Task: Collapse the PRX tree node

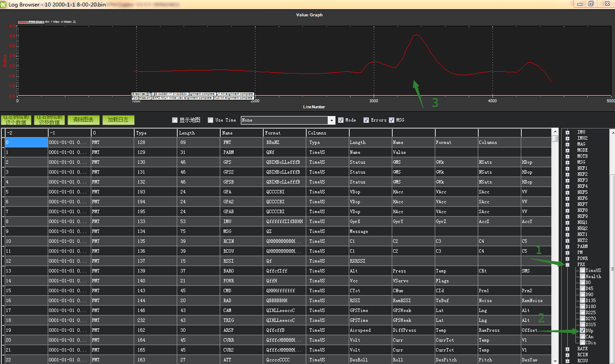Action: [567, 265]
